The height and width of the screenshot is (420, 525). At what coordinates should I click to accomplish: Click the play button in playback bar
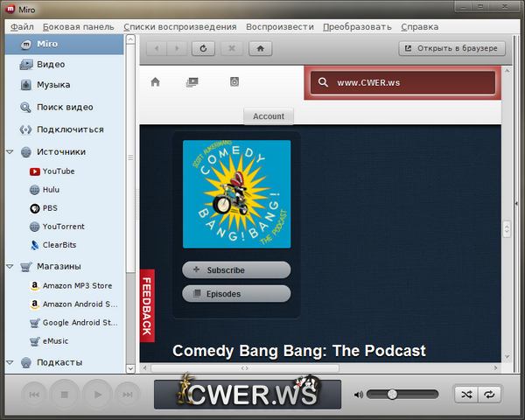[98, 395]
